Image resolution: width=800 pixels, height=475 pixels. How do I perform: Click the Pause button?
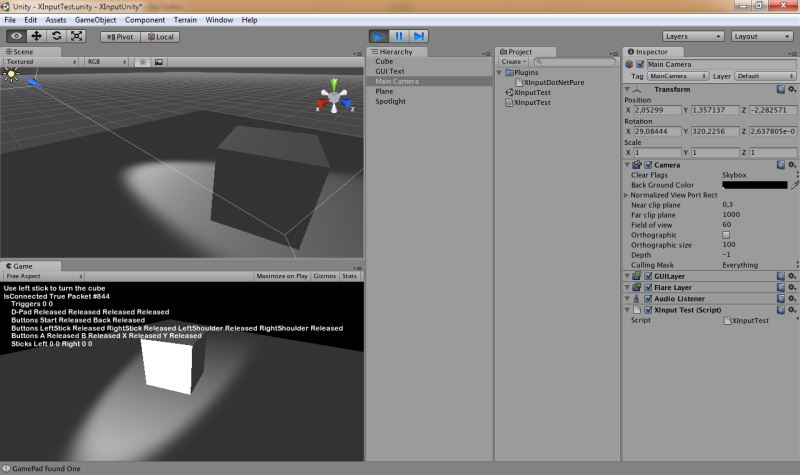pyautogui.click(x=398, y=36)
